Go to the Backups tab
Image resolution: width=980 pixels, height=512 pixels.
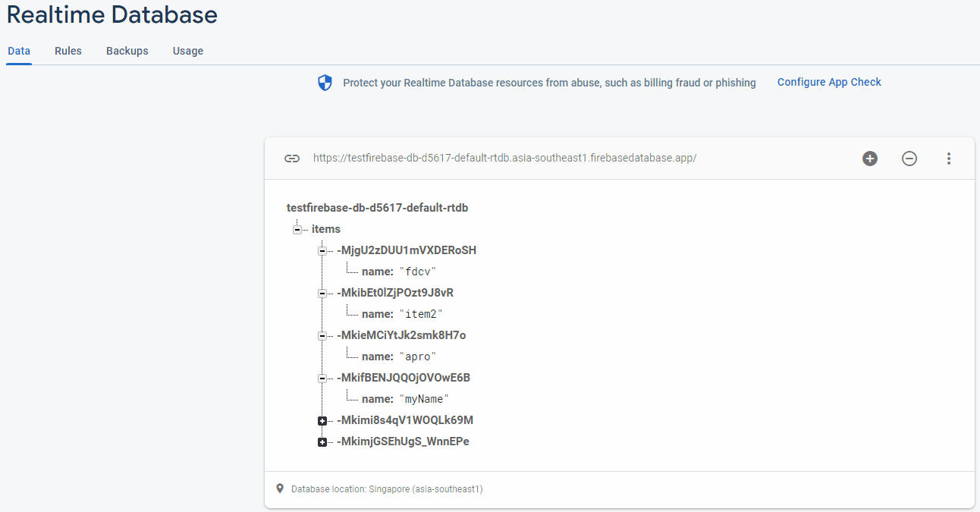point(127,51)
